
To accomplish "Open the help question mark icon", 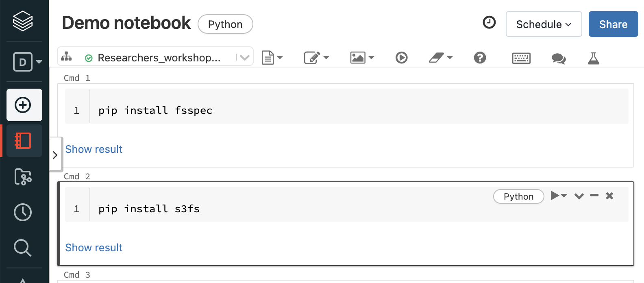I will point(480,58).
